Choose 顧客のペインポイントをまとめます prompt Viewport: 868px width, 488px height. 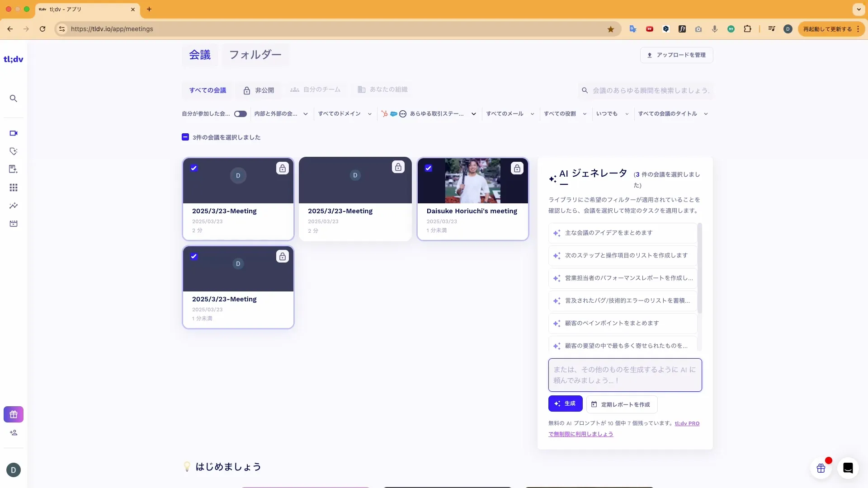(623, 324)
